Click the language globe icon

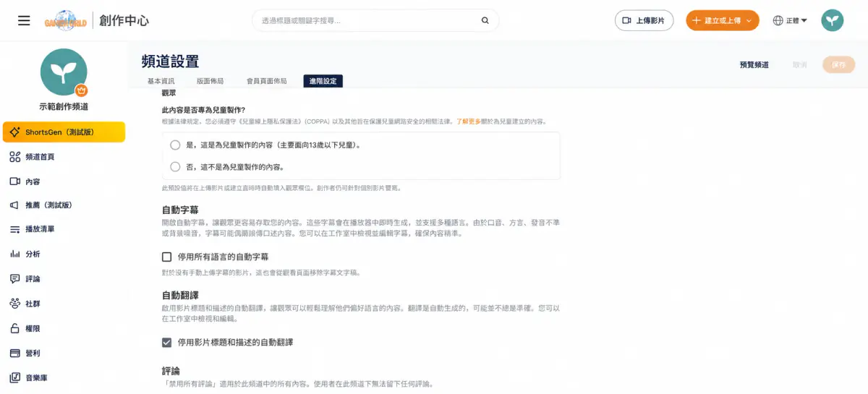click(x=778, y=21)
